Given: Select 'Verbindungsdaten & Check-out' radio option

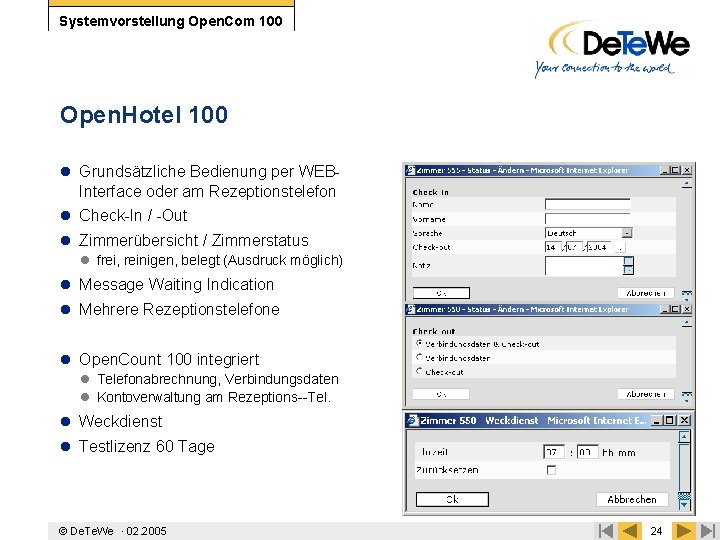Looking at the screenshot, I should coord(419,343).
